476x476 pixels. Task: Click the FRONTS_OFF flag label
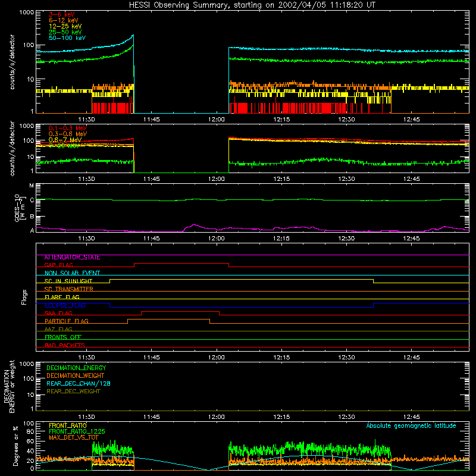(63, 337)
